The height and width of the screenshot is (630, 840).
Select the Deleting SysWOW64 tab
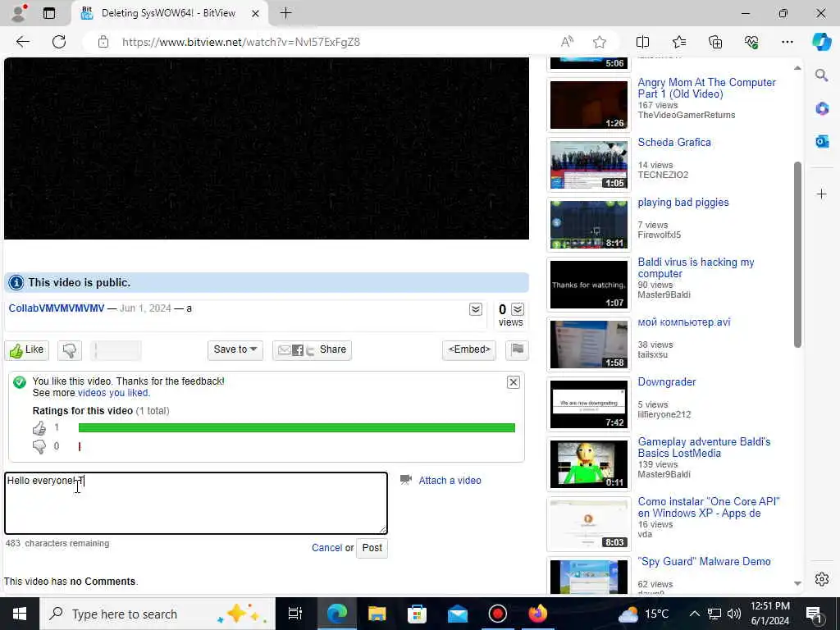click(169, 13)
